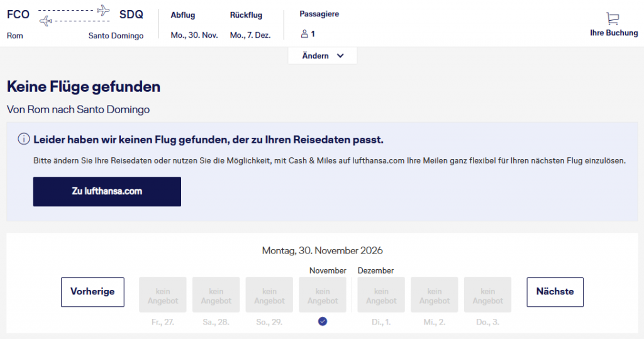Click the outbound airplane icon

coord(103,11)
